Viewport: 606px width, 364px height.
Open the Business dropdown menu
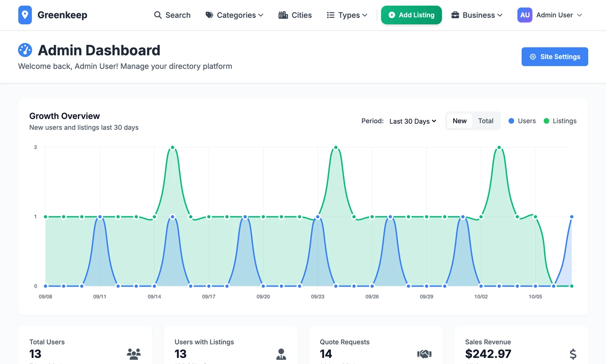[477, 15]
